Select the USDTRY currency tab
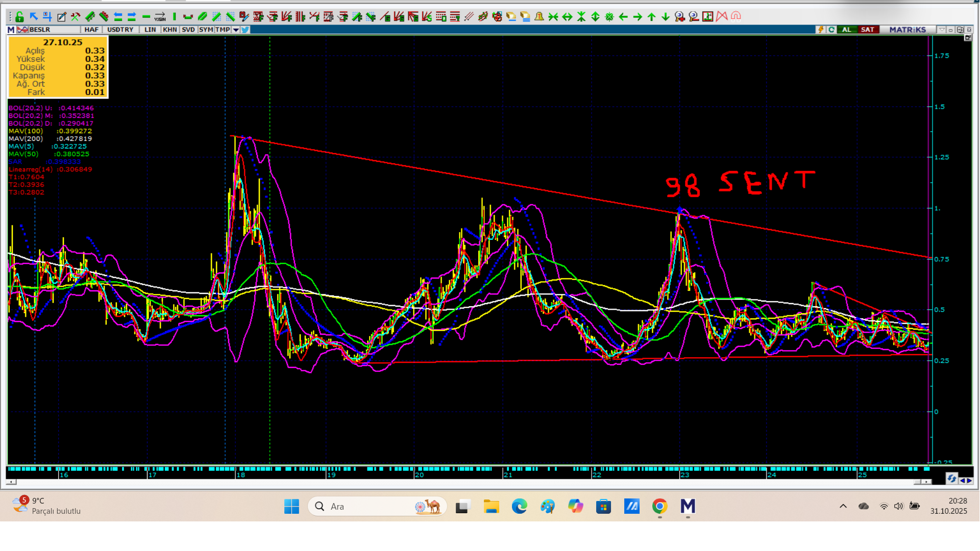980x551 pixels. [x=120, y=30]
